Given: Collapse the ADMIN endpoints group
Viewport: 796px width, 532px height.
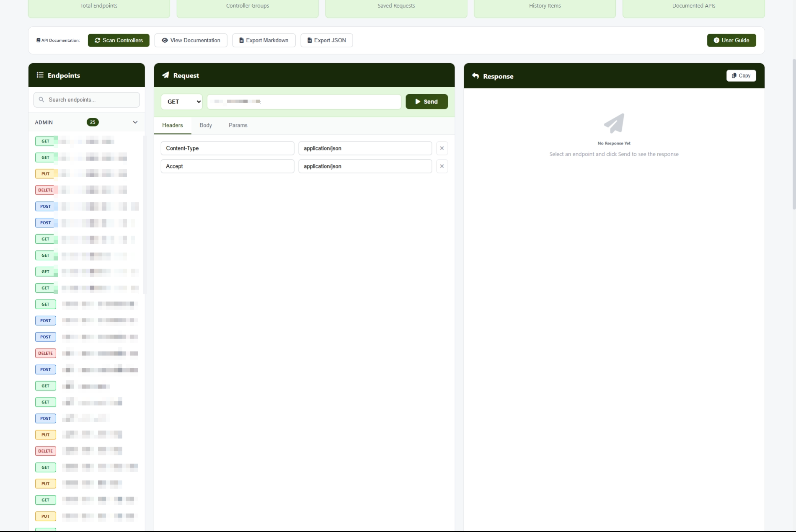Looking at the screenshot, I should coord(135,122).
